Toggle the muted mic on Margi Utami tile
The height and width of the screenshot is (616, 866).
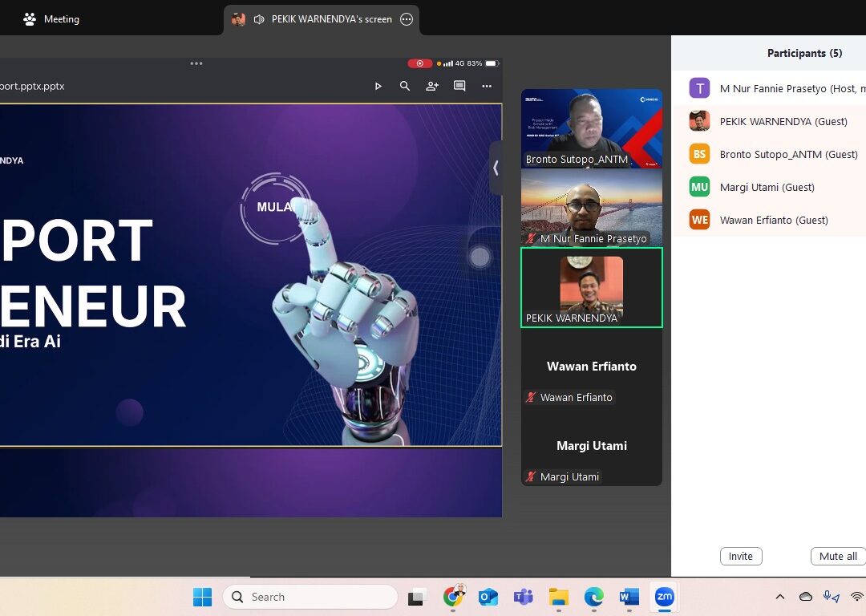tap(531, 477)
